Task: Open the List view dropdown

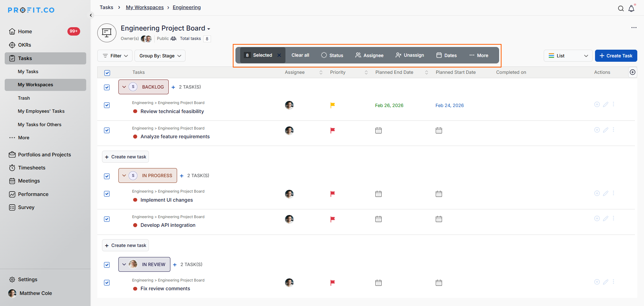Action: [568, 56]
